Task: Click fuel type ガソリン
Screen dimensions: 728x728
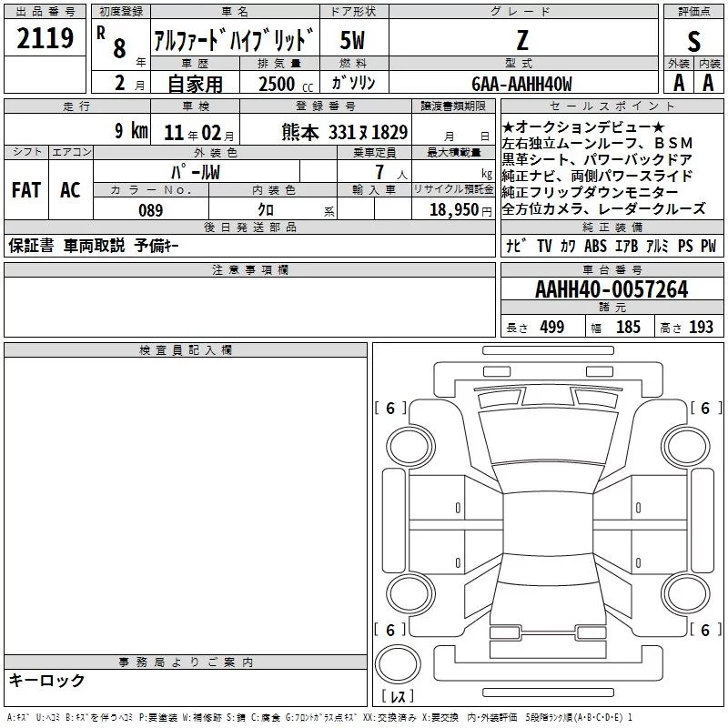Action: 353,83
